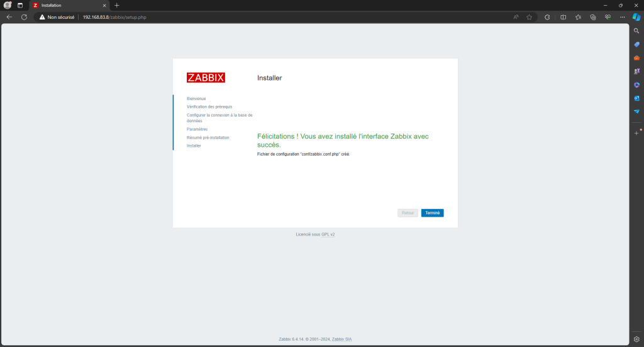Click the Terminé button
The height and width of the screenshot is (347, 644).
pyautogui.click(x=432, y=213)
